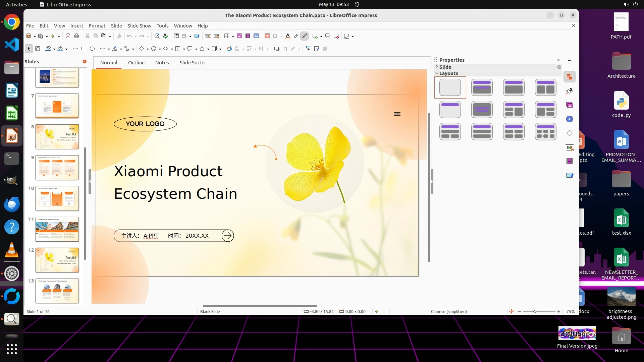Select the Ellipse drawing tool
Viewport: 644px width, 362px height.
(x=92, y=49)
